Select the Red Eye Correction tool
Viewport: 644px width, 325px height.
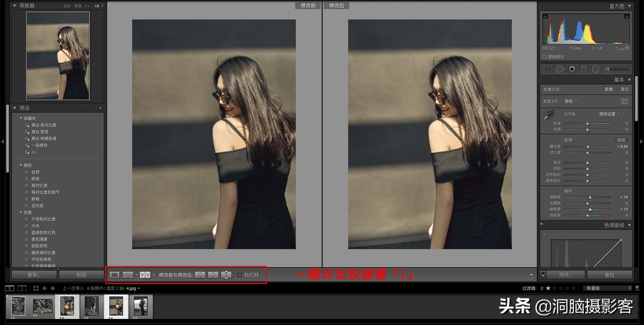(x=572, y=69)
